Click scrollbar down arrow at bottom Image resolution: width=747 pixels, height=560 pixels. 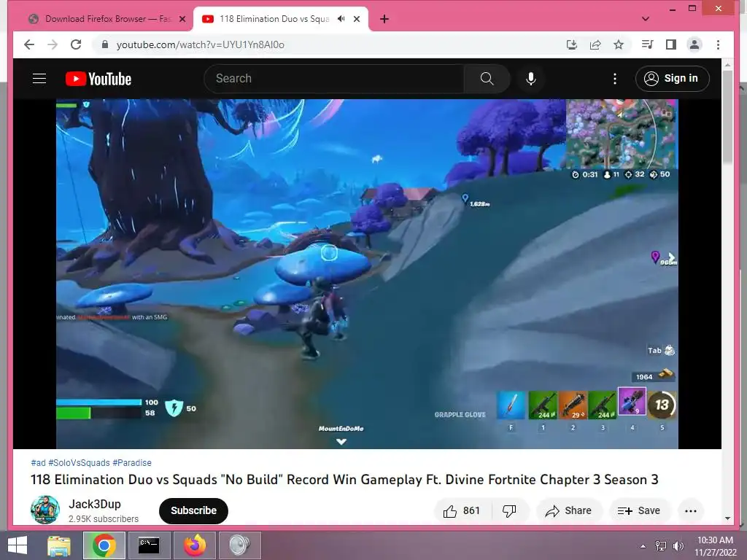coord(727,518)
